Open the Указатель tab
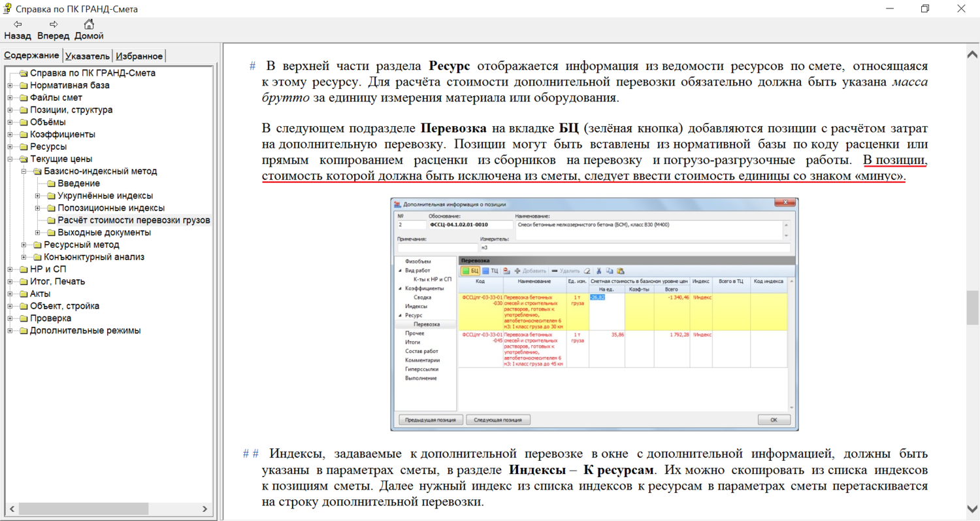This screenshot has height=521, width=980. click(88, 56)
